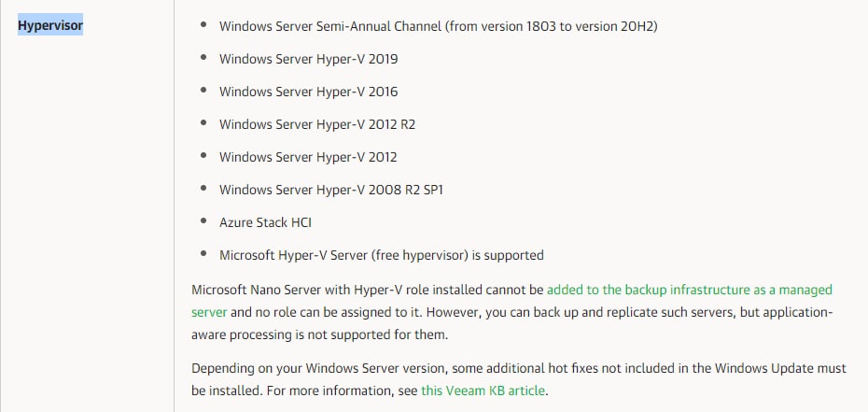Image resolution: width=868 pixels, height=412 pixels.
Task: Click the "Windows Server Hyper-V 2016" list item
Action: click(308, 92)
